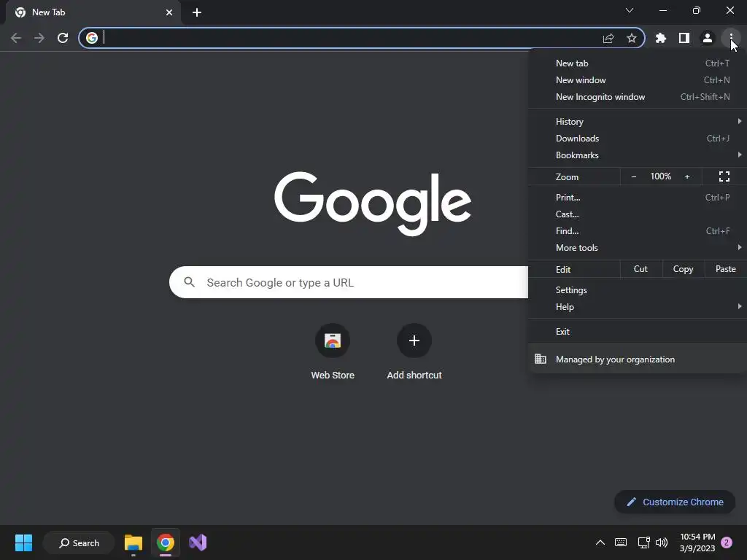Click the three-dot Chrome menu button
This screenshot has width=747, height=560.
tap(731, 38)
